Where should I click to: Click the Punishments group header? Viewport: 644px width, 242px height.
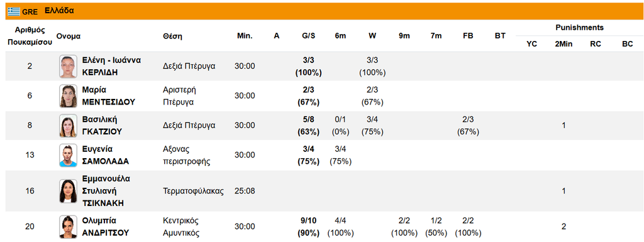[x=579, y=28]
